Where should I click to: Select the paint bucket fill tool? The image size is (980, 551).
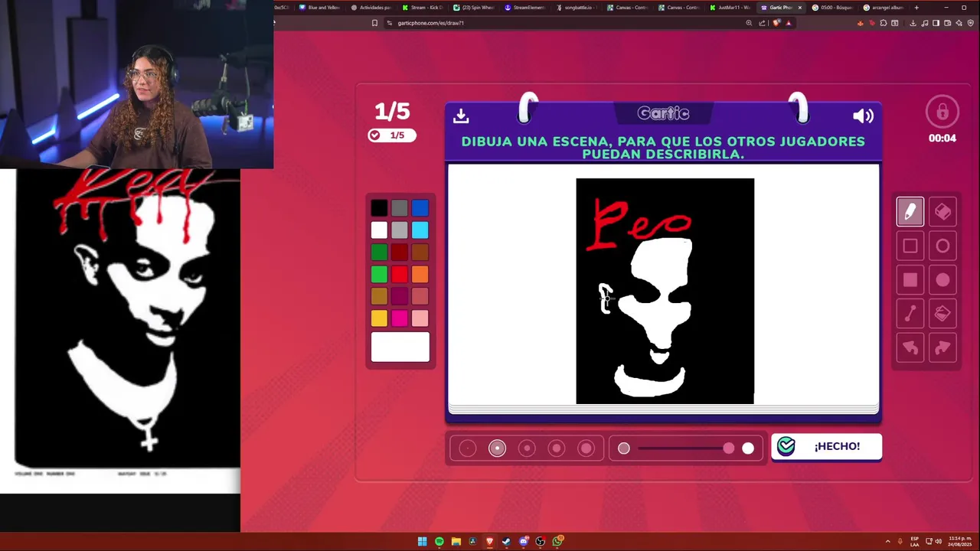point(942,314)
